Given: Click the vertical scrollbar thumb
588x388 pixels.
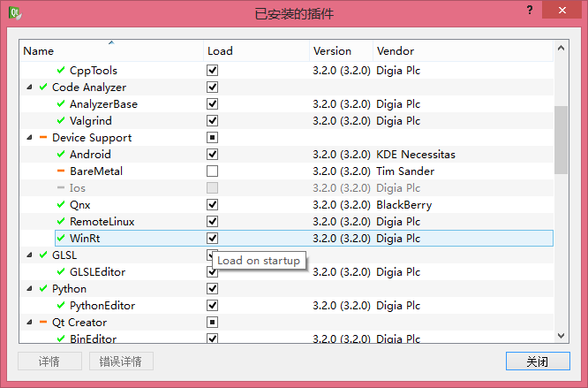Looking at the screenshot, I should [x=561, y=140].
